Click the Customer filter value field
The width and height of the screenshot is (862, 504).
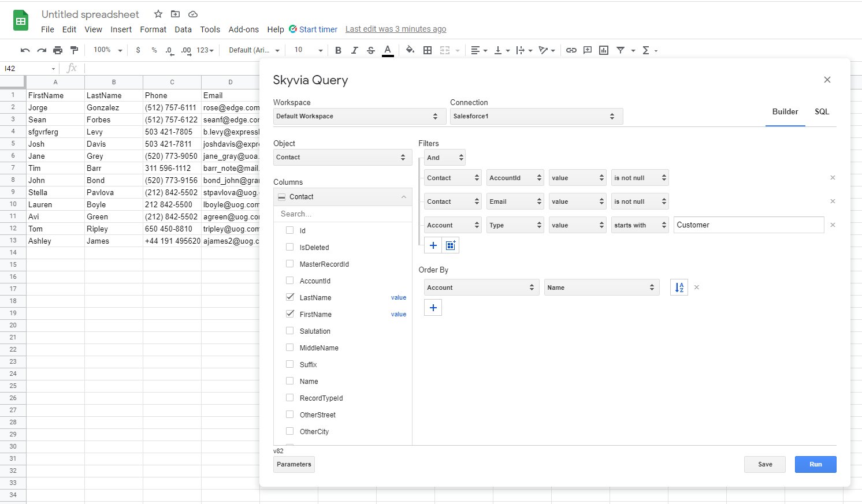click(749, 225)
